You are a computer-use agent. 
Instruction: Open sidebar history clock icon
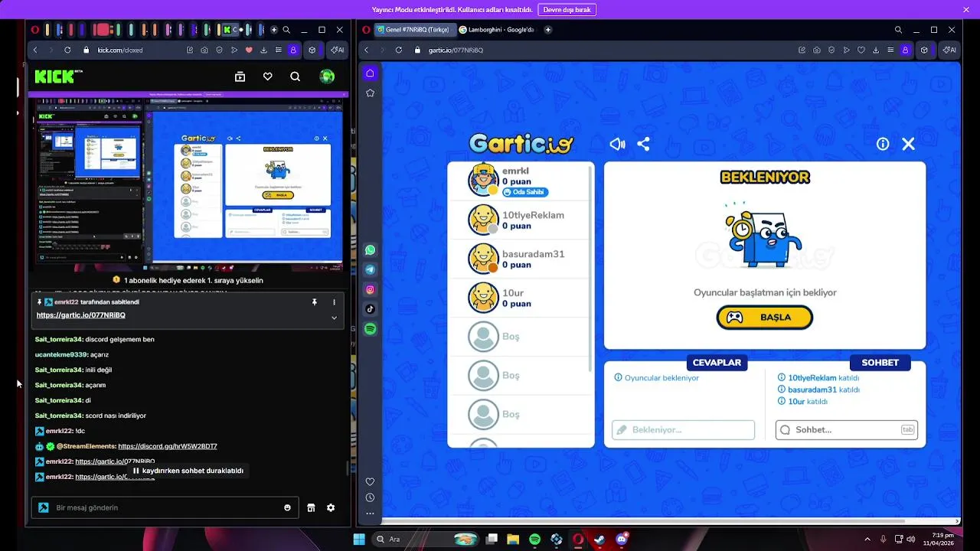tap(370, 497)
